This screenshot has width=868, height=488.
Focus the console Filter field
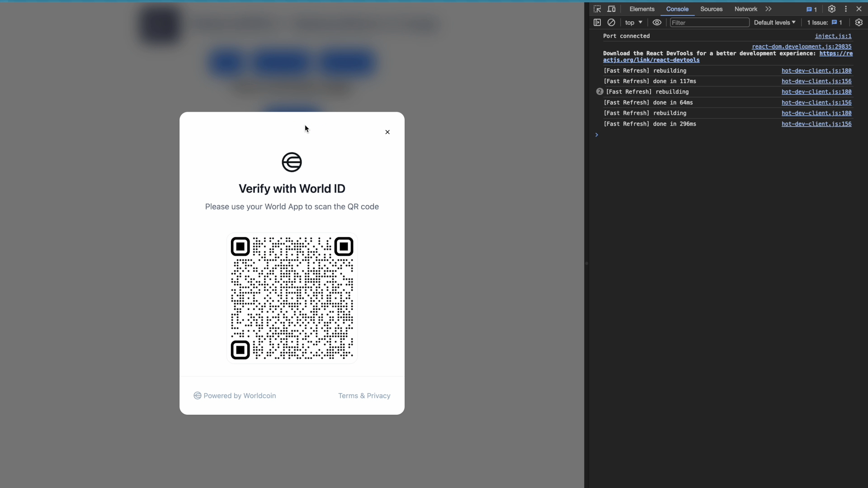click(709, 23)
